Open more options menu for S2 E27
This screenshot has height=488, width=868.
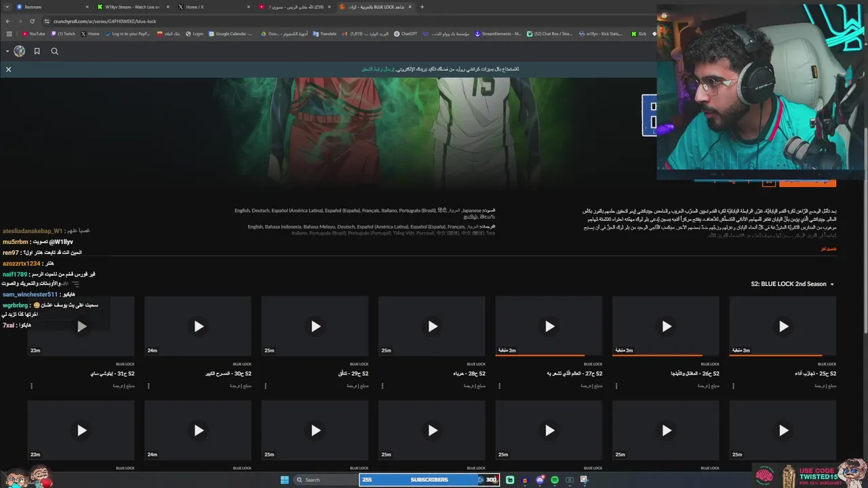pos(499,386)
